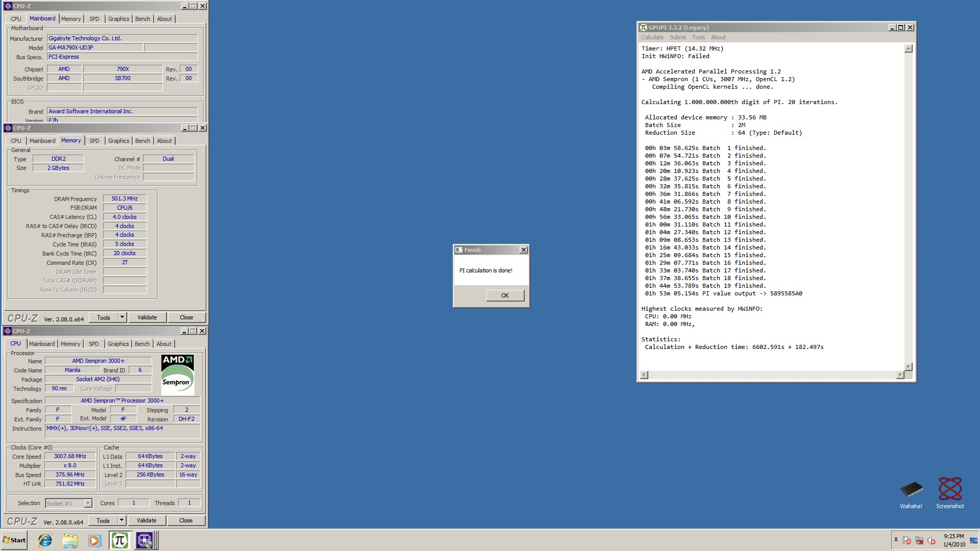Click the Finish dialog title bar icon
The height and width of the screenshot is (551, 980).
tap(459, 250)
